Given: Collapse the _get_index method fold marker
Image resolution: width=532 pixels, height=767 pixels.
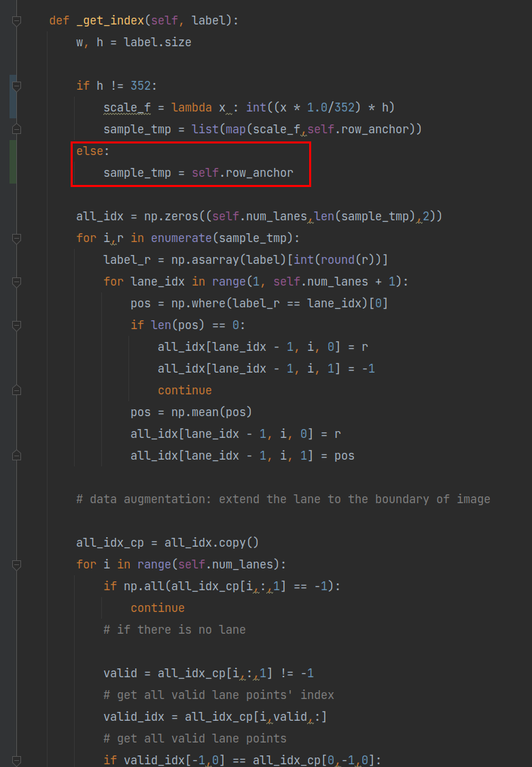Looking at the screenshot, I should tap(16, 20).
